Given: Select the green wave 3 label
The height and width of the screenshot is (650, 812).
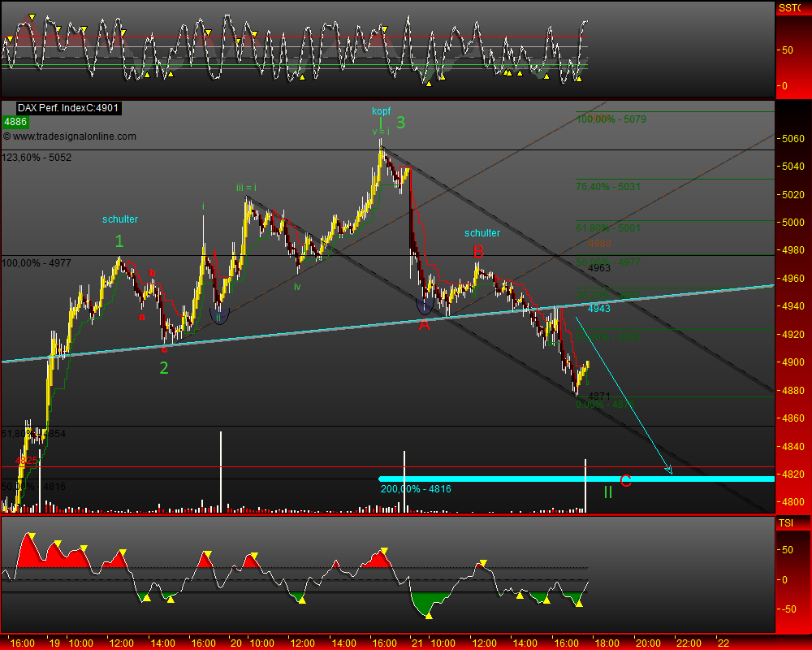Looking at the screenshot, I should 400,123.
